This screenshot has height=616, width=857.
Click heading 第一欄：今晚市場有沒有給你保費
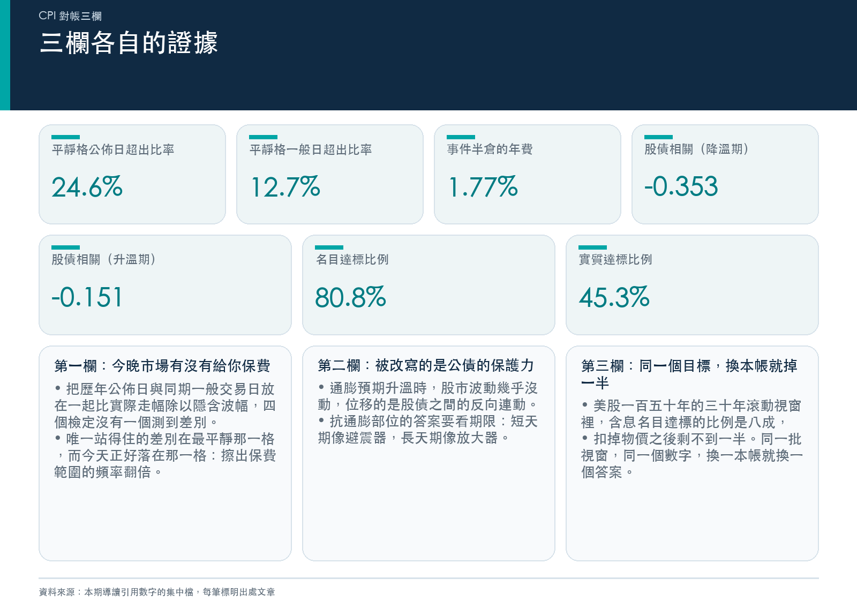(x=162, y=366)
